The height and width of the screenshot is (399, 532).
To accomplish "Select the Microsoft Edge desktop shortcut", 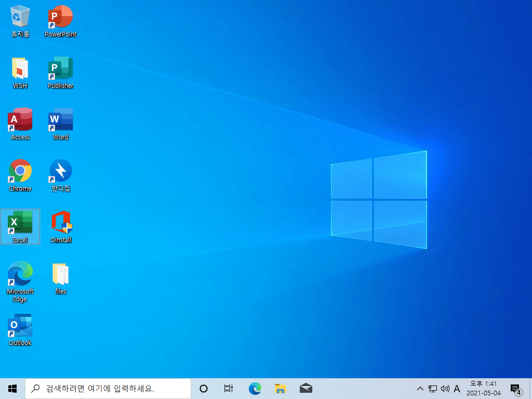I will tap(20, 282).
